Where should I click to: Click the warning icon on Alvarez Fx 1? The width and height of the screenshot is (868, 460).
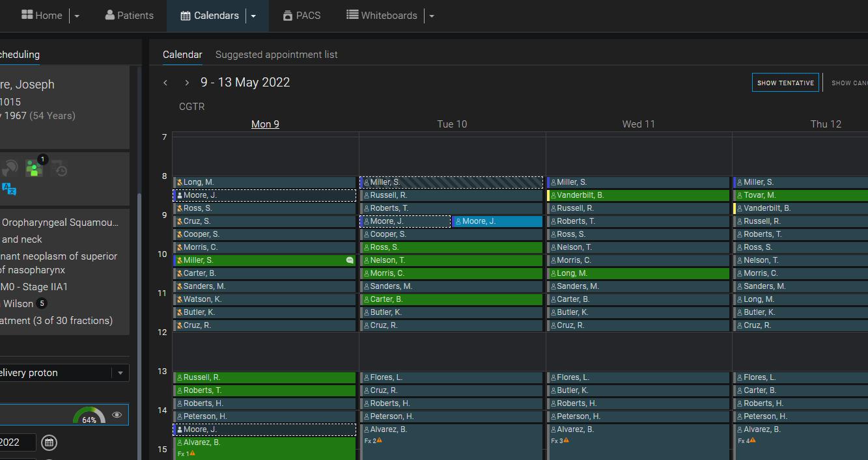point(192,453)
